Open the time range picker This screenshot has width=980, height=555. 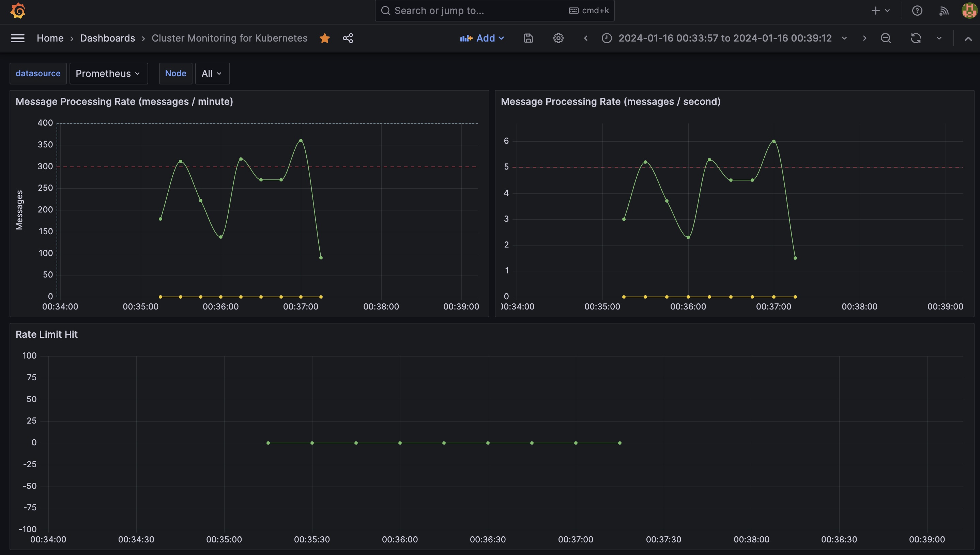pyautogui.click(x=724, y=38)
